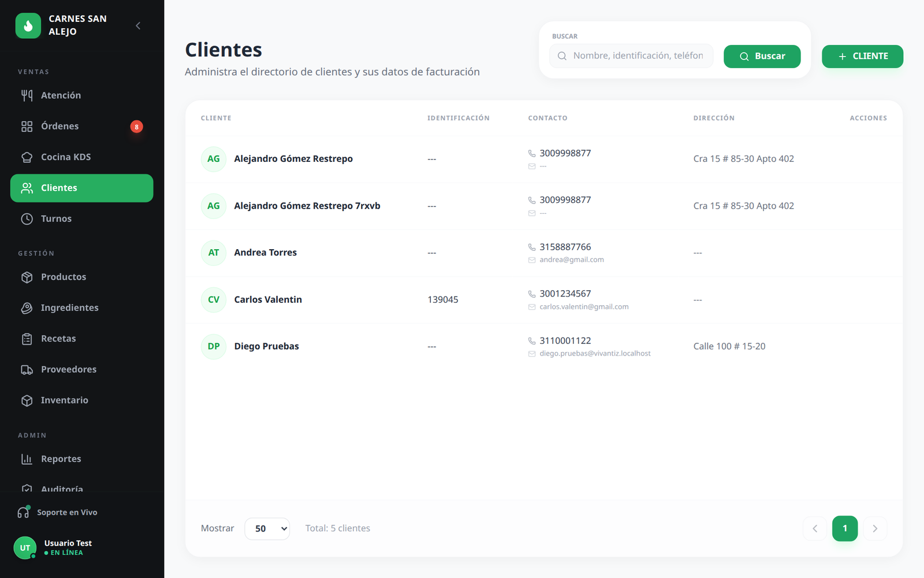924x578 pixels.
Task: Go to the Órdenes section
Action: (x=81, y=126)
